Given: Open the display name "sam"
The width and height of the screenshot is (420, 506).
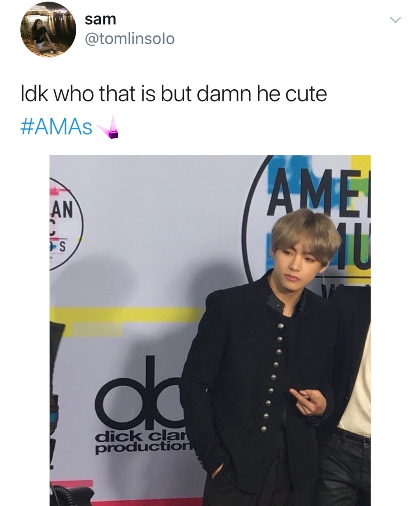Looking at the screenshot, I should pos(101,19).
